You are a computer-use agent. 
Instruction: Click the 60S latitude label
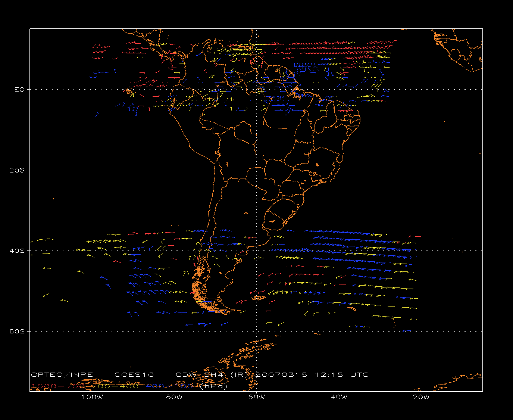tap(17, 331)
